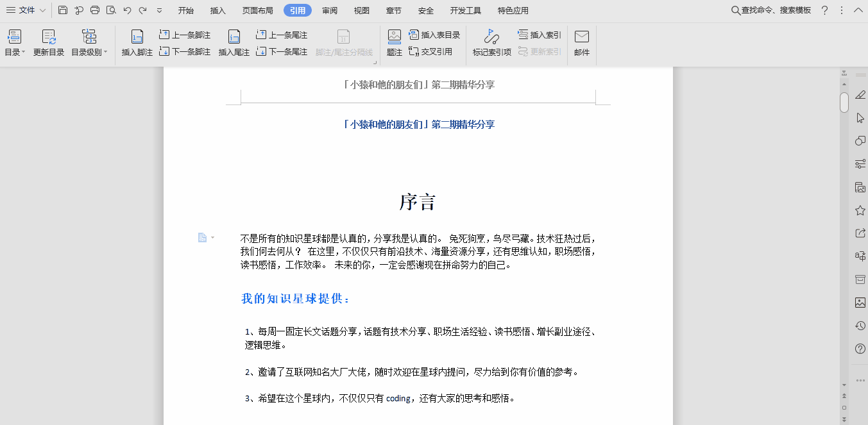Collapse the ribbon with the up chevron
The width and height of the screenshot is (868, 425).
[x=858, y=10]
